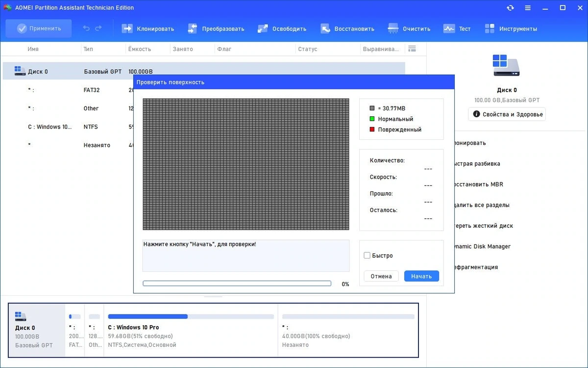The height and width of the screenshot is (368, 588).
Task: Open Свойства и Здоровье button
Action: [507, 114]
